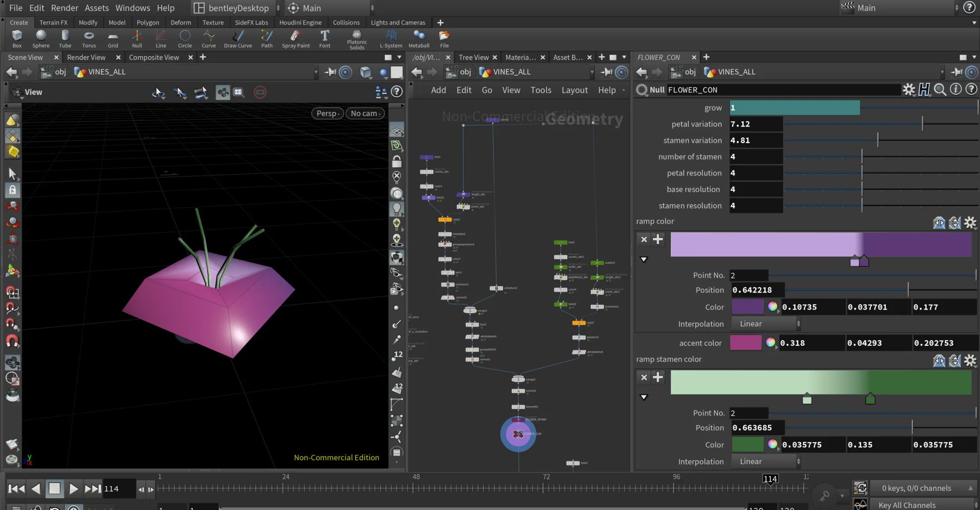Image resolution: width=980 pixels, height=510 pixels.
Task: Switch to Tree View tab
Action: click(474, 57)
